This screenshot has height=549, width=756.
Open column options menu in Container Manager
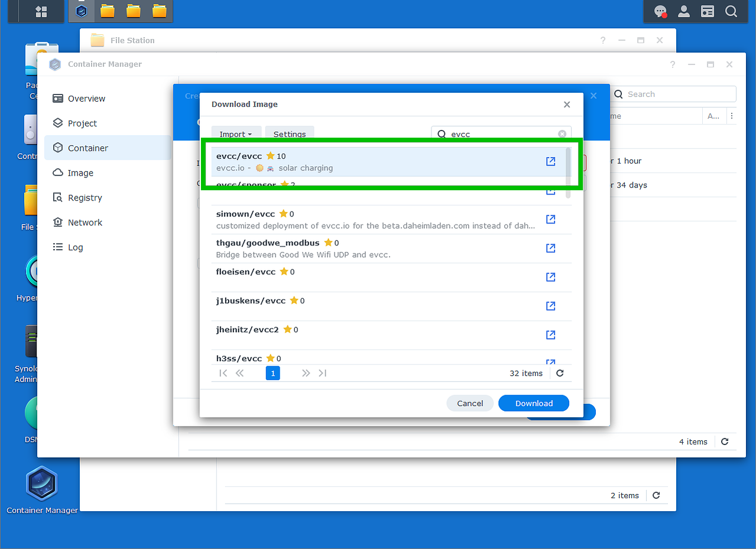click(732, 116)
